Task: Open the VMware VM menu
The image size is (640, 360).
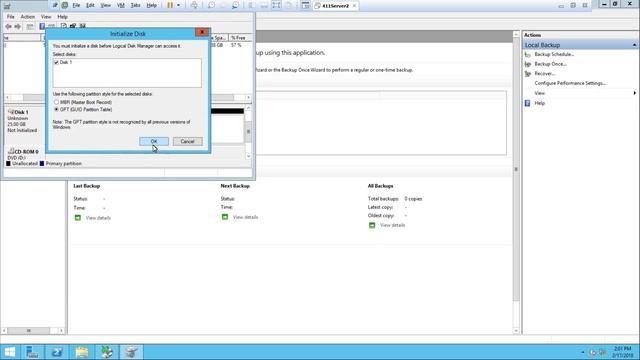Action: (x=121, y=5)
